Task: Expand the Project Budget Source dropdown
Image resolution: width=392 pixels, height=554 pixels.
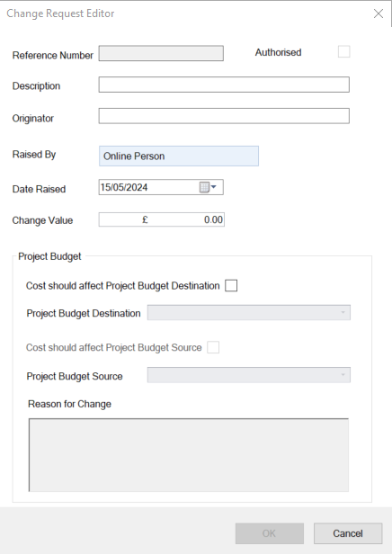Action: point(249,375)
